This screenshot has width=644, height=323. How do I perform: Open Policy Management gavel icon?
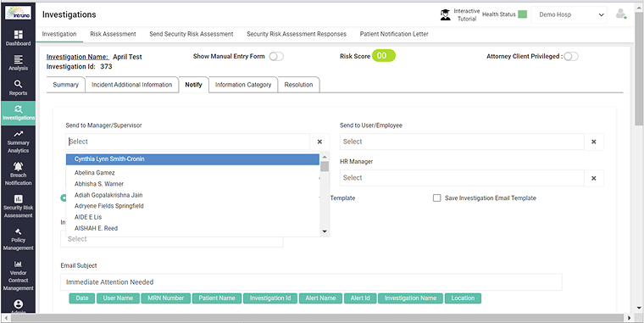pyautogui.click(x=18, y=231)
